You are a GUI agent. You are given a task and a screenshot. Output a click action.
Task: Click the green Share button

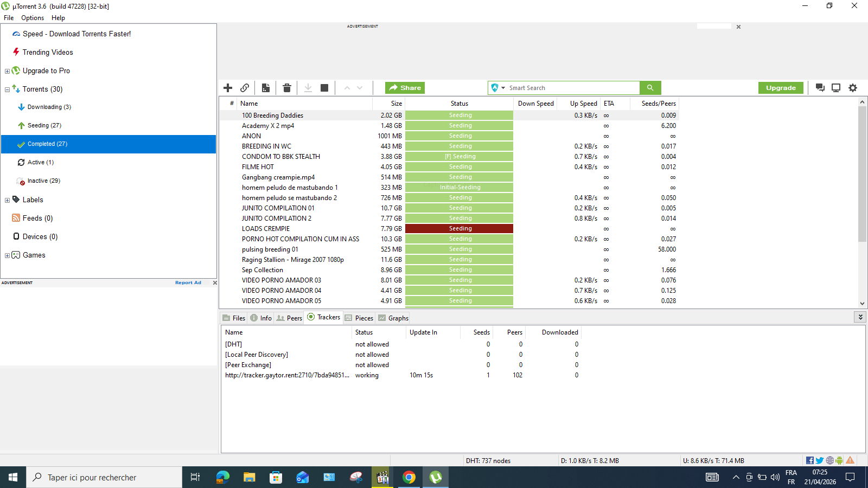pyautogui.click(x=405, y=88)
